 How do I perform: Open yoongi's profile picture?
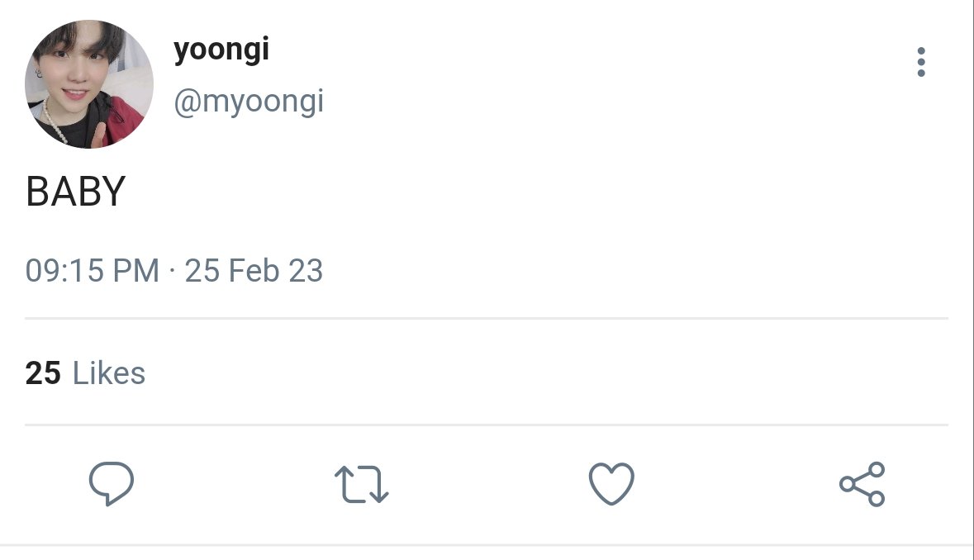[x=89, y=84]
